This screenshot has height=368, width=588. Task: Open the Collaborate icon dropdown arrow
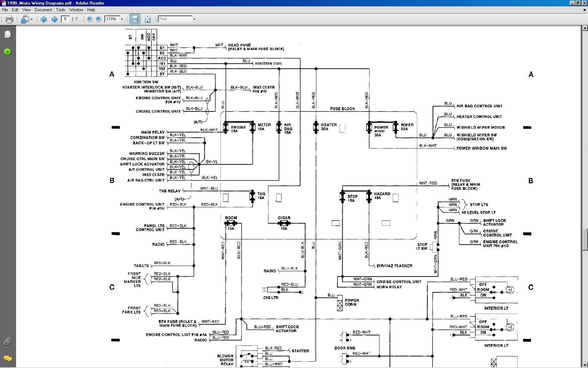pos(31,19)
